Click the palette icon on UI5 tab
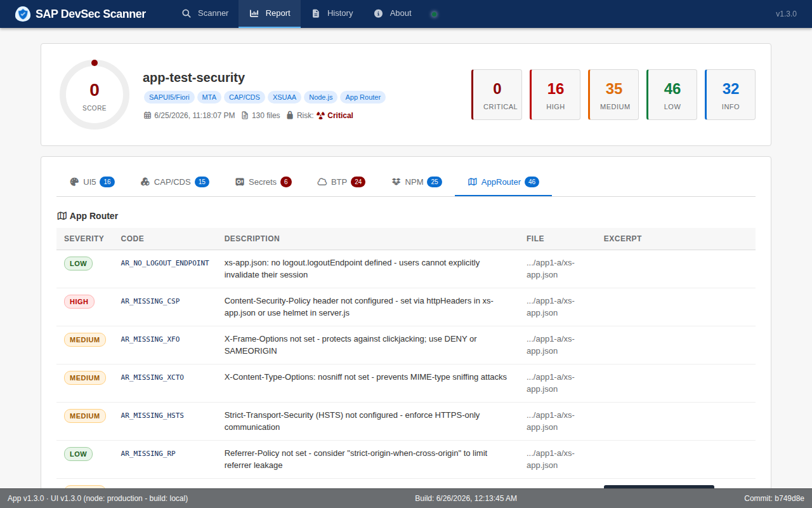This screenshot has width=812, height=508. click(74, 182)
